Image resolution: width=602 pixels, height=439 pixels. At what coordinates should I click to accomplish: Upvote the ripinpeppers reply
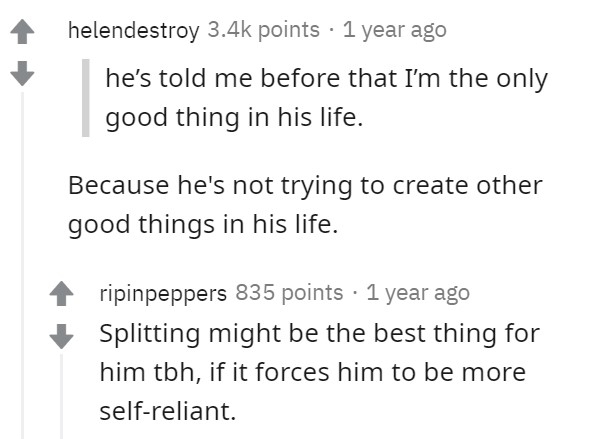coord(61,294)
